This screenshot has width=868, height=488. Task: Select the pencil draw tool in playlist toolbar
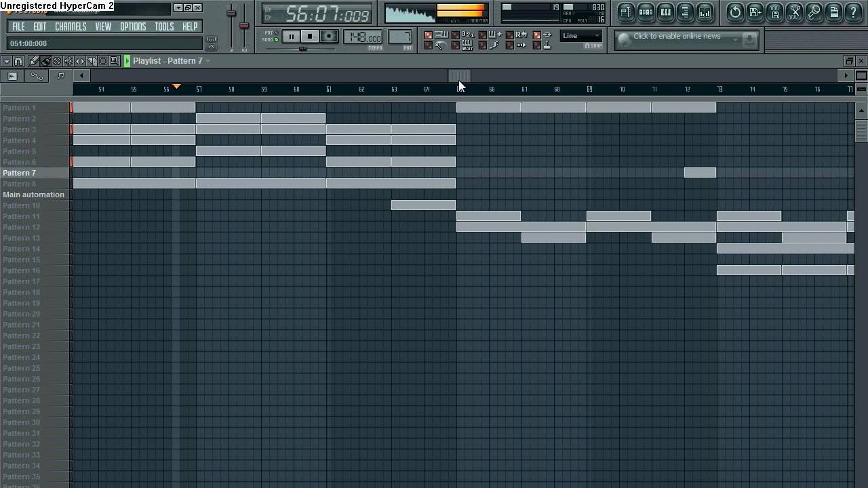coord(34,61)
